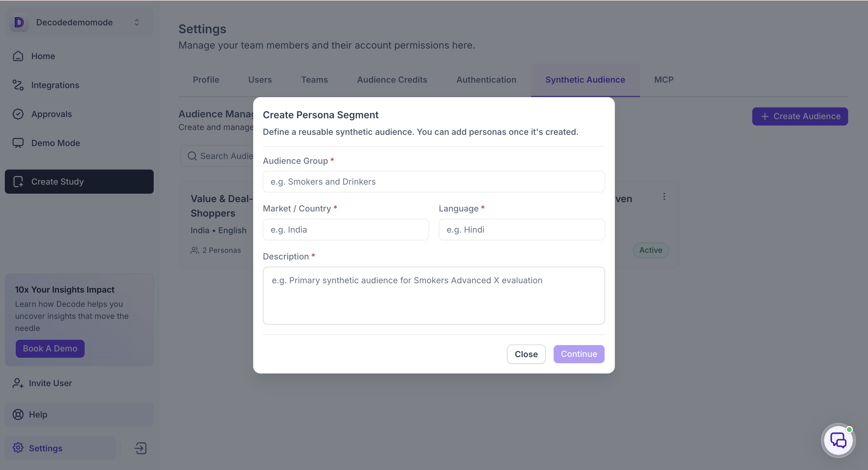The image size is (868, 470).
Task: Open three-dot menu on audience card
Action: pos(664,197)
